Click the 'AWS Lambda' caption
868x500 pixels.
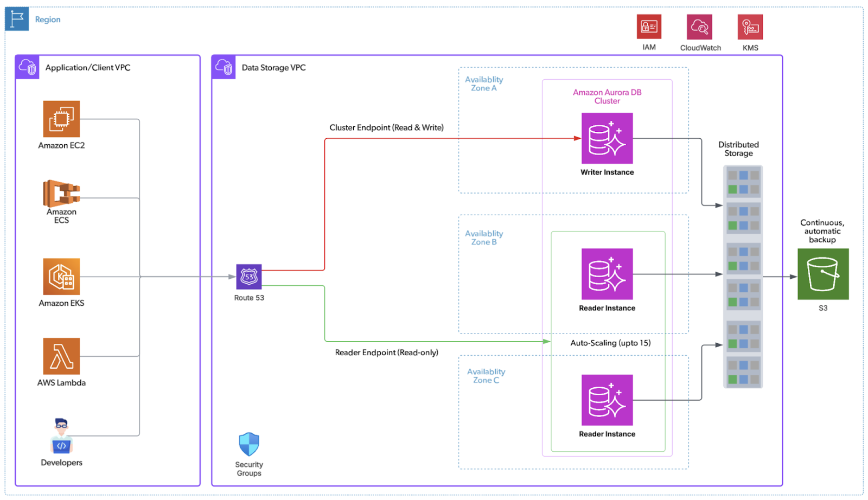pyautogui.click(x=61, y=382)
